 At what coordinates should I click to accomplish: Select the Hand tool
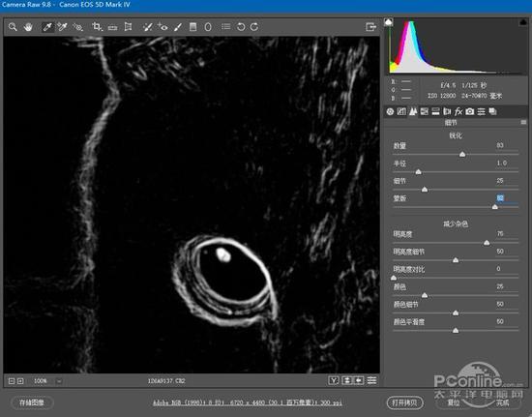(28, 27)
